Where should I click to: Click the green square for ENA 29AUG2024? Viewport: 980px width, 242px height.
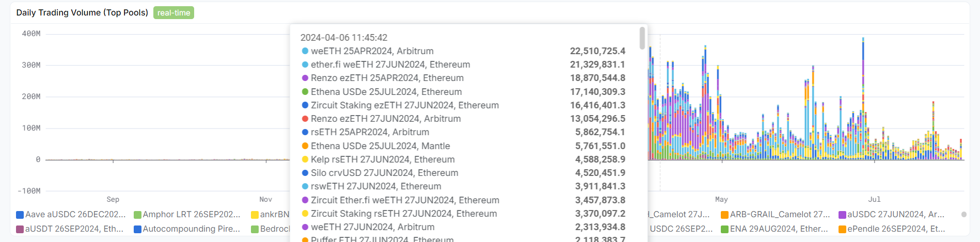point(725,229)
